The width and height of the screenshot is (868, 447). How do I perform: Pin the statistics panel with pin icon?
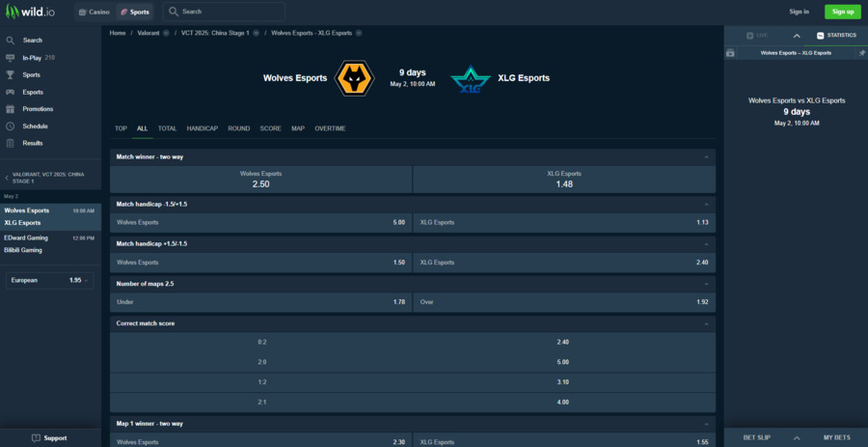[862, 53]
